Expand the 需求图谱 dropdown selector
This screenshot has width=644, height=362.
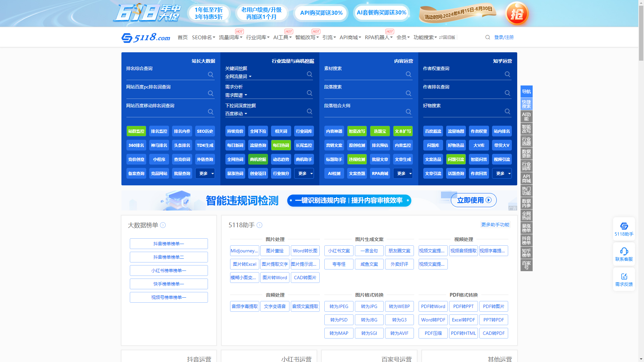236,95
